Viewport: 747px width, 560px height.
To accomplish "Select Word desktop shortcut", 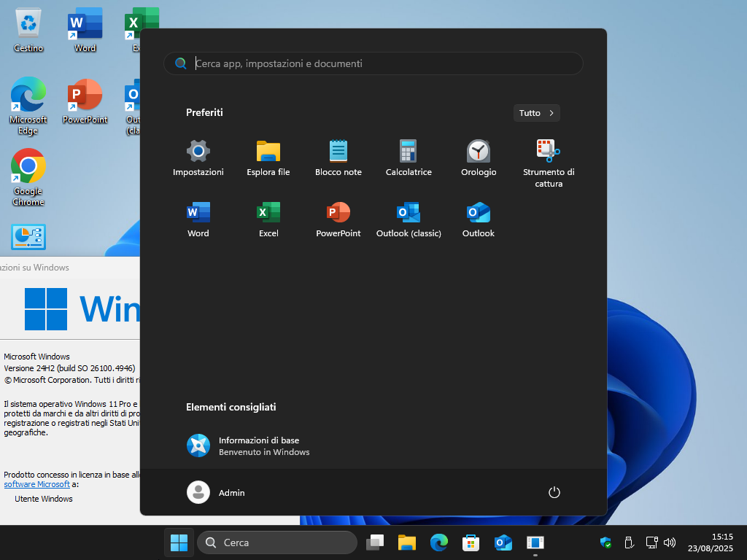I will [85, 29].
